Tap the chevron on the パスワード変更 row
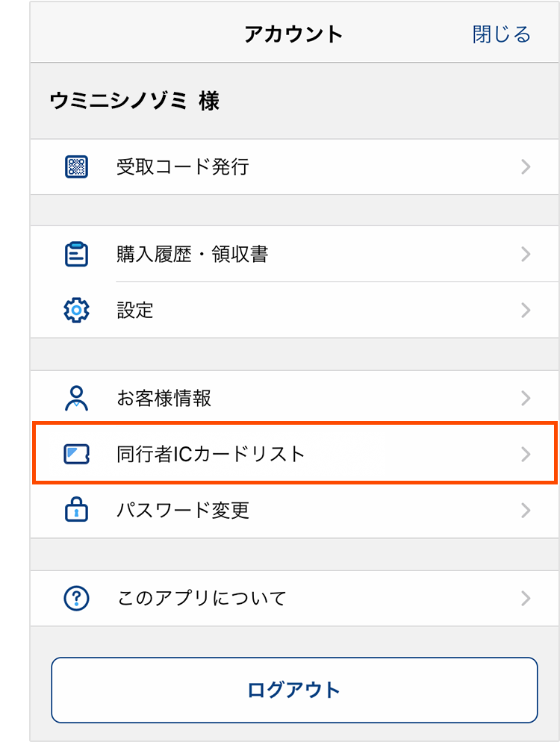The height and width of the screenshot is (742, 560). [x=526, y=511]
